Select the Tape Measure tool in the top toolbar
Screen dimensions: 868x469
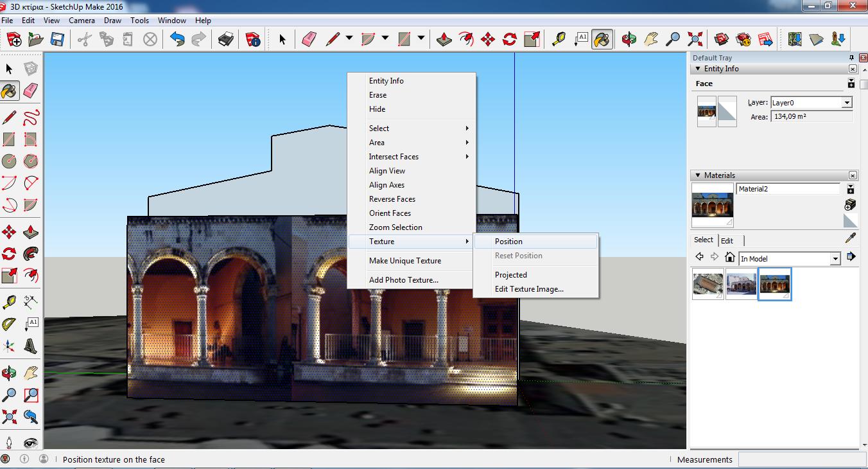pyautogui.click(x=559, y=39)
